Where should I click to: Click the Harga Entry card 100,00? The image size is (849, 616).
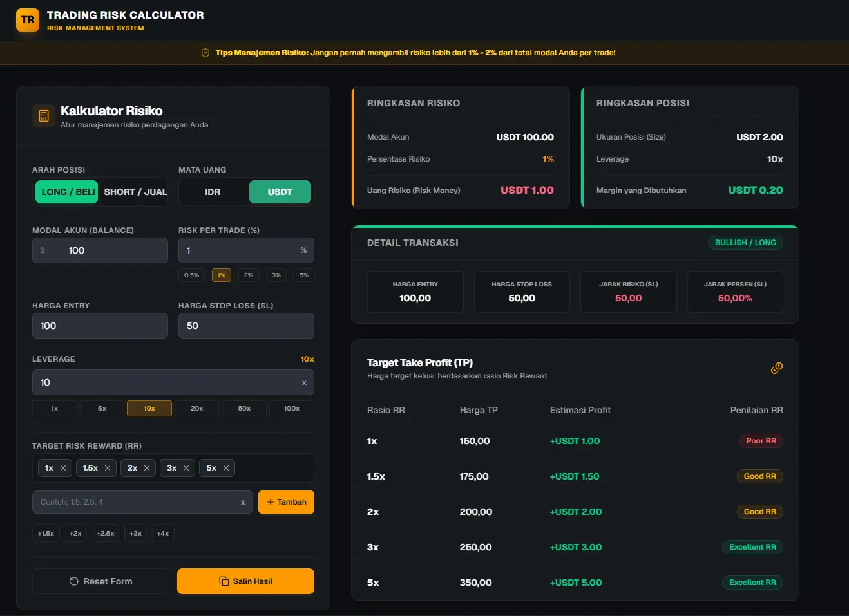pos(415,292)
